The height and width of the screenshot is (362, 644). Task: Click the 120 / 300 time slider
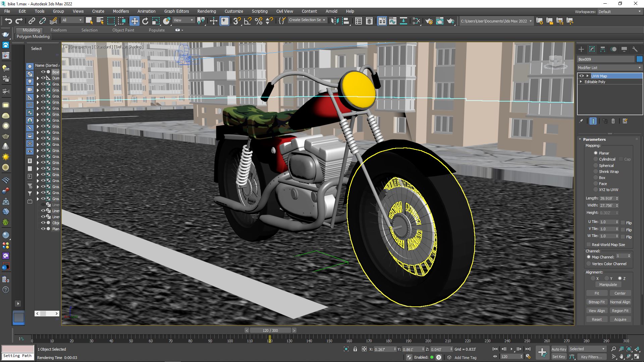pyautogui.click(x=270, y=330)
